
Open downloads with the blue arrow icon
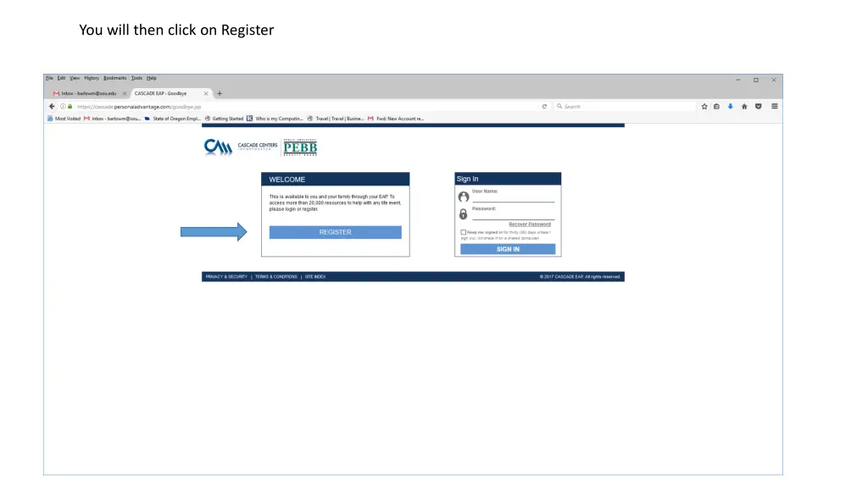click(x=730, y=106)
